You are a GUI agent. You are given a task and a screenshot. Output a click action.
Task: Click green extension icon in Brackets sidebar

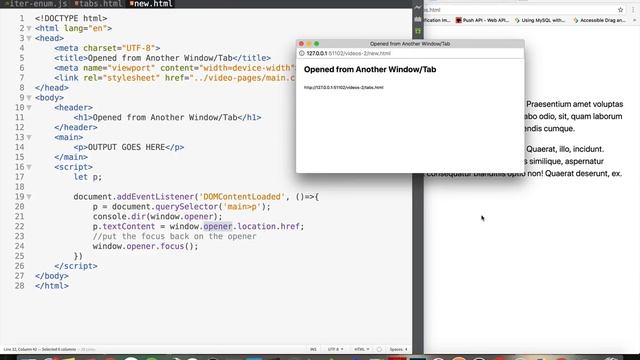click(x=418, y=31)
